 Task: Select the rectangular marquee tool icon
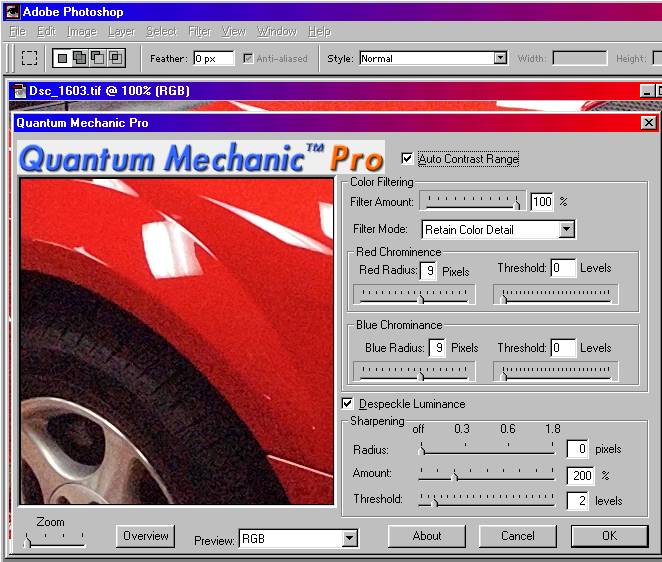pyautogui.click(x=29, y=58)
